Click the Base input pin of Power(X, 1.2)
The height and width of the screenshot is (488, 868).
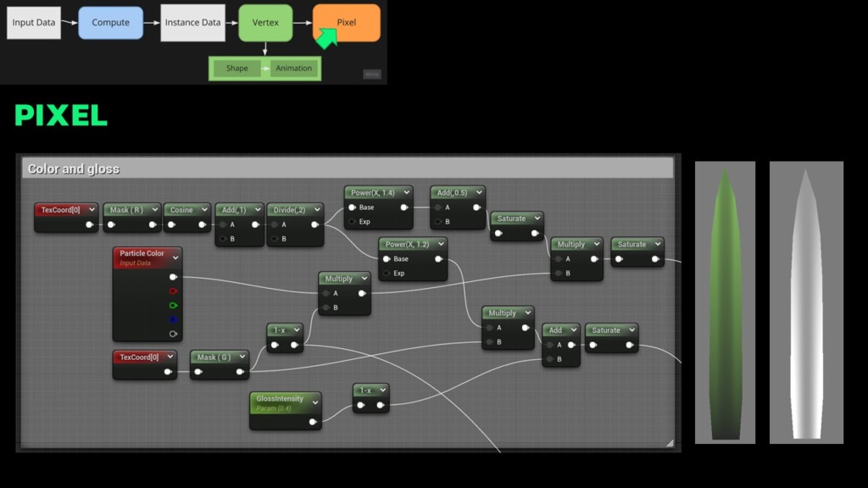click(x=387, y=258)
